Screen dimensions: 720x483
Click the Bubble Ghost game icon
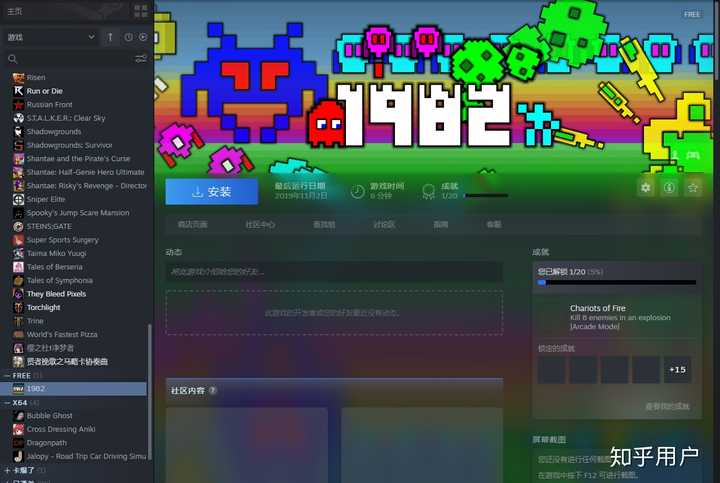18,416
